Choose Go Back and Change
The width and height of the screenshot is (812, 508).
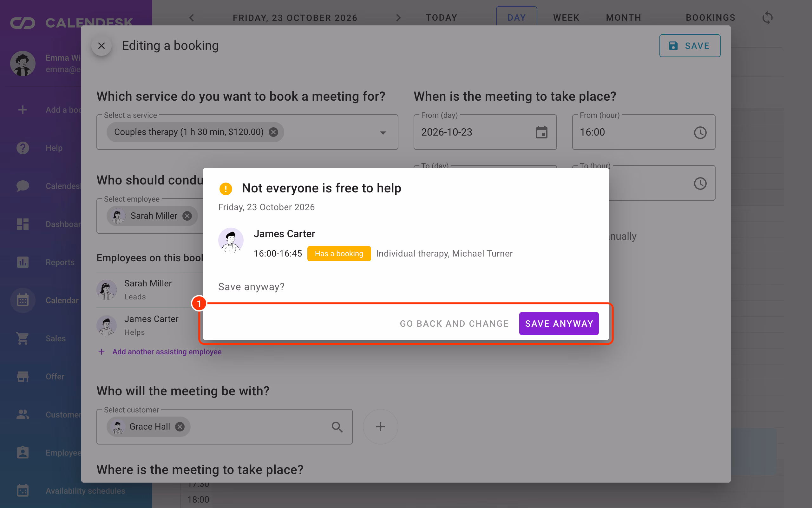(454, 324)
